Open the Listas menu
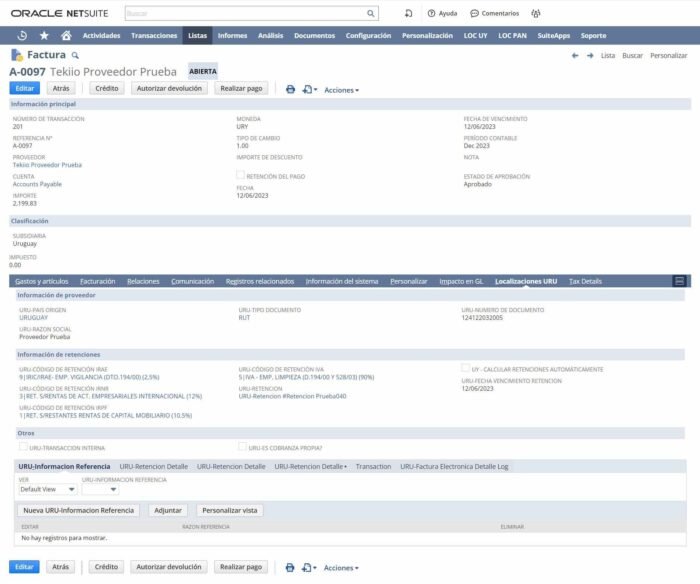 (x=197, y=35)
